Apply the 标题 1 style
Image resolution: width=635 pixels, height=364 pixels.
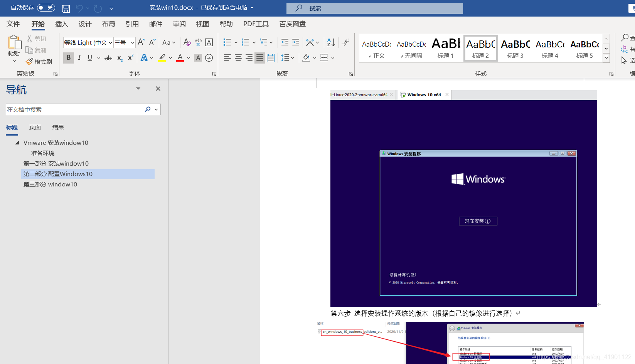pos(445,48)
